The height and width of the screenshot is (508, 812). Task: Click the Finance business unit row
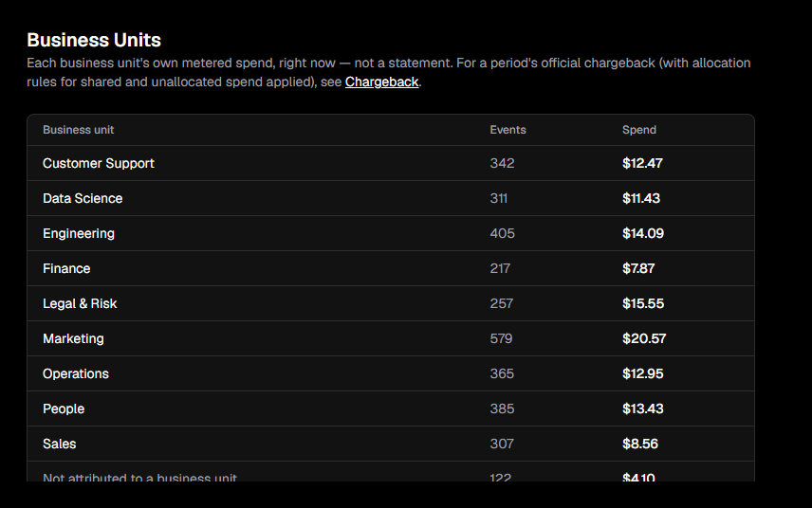pos(391,268)
